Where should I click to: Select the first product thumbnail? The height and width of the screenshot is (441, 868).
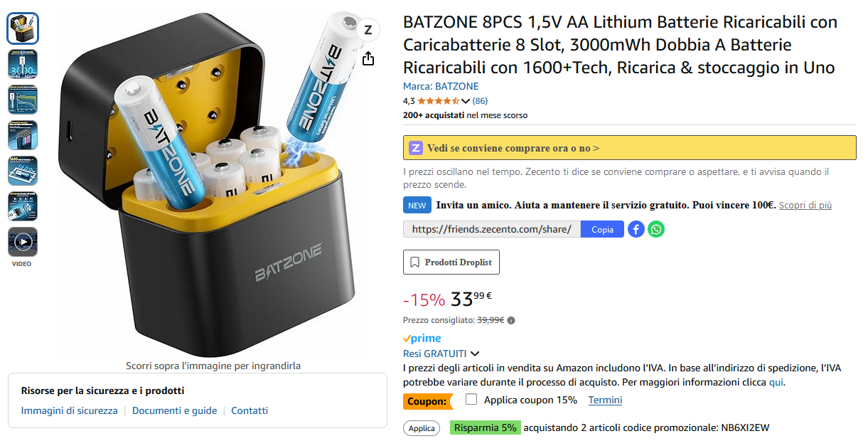click(23, 28)
